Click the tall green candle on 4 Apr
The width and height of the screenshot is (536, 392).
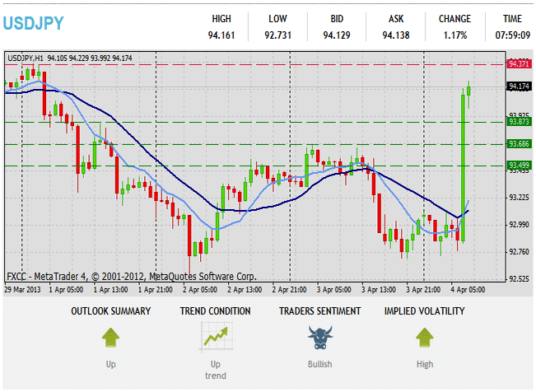pyautogui.click(x=464, y=168)
